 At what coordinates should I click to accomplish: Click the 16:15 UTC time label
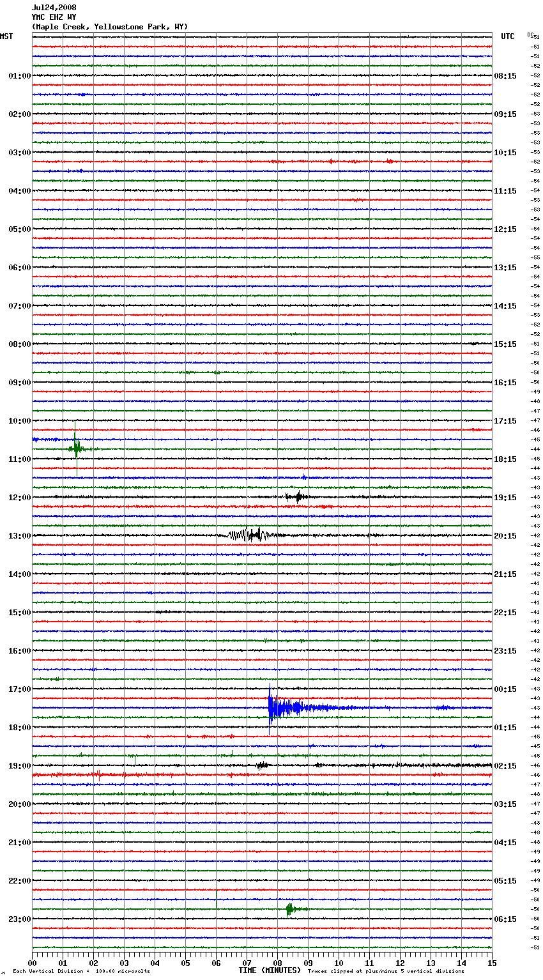(x=505, y=383)
